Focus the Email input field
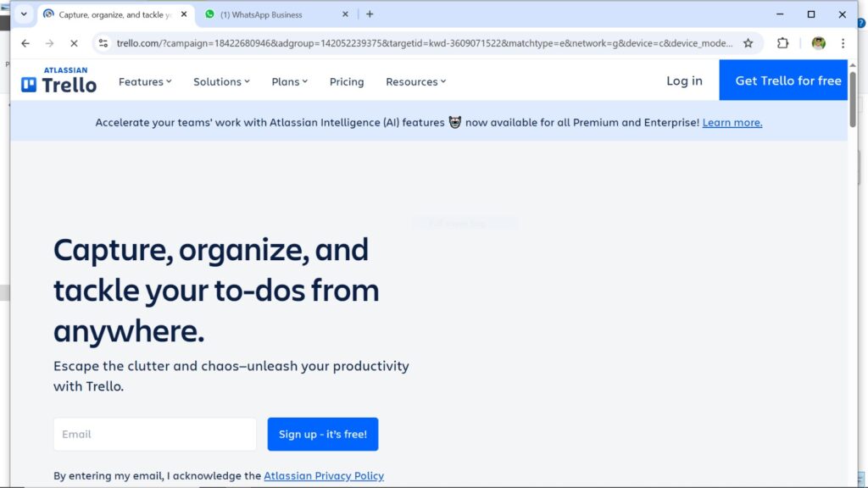The height and width of the screenshot is (488, 868). [155, 434]
